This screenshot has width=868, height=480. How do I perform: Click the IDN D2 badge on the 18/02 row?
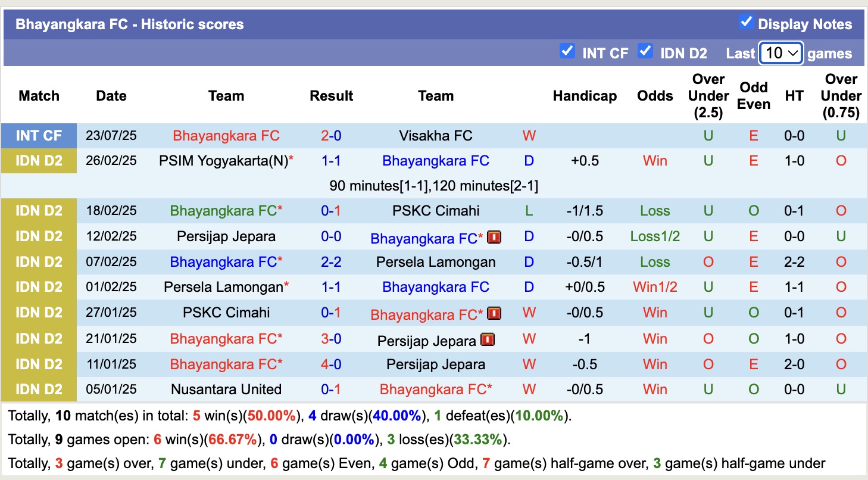pyautogui.click(x=39, y=210)
